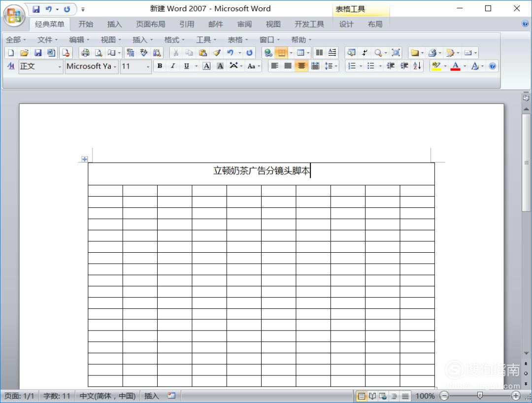Image resolution: width=532 pixels, height=403 pixels.
Task: Click New blank document icon
Action: coord(11,53)
